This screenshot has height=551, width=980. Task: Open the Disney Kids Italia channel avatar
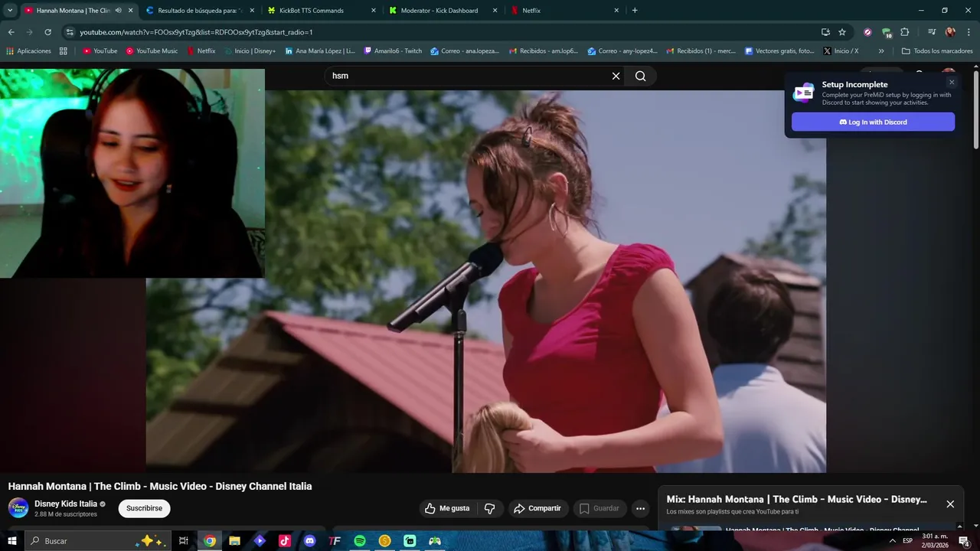18,508
